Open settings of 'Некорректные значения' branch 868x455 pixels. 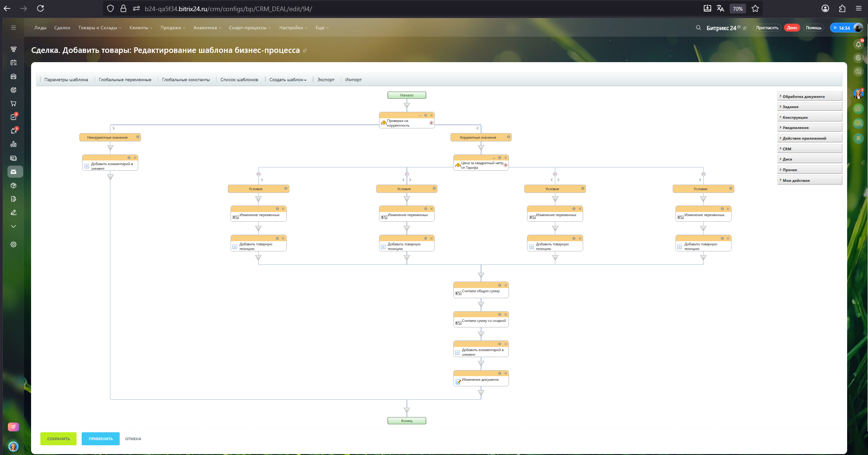(x=138, y=137)
